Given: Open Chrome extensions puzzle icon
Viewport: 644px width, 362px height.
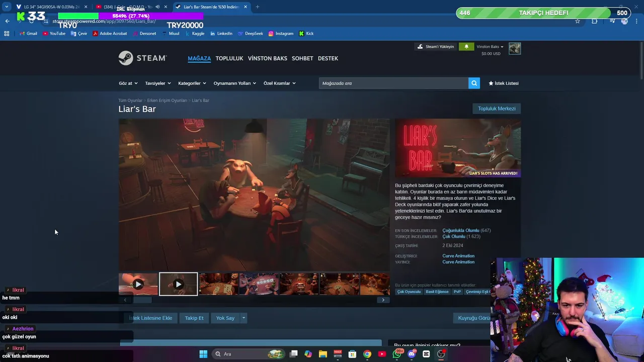Looking at the screenshot, I should (595, 21).
